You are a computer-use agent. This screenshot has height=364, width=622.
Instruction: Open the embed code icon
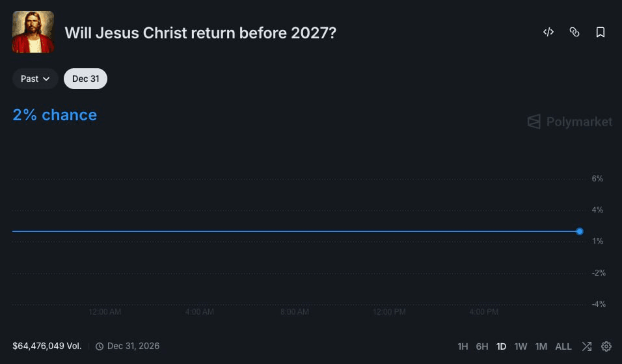point(548,32)
